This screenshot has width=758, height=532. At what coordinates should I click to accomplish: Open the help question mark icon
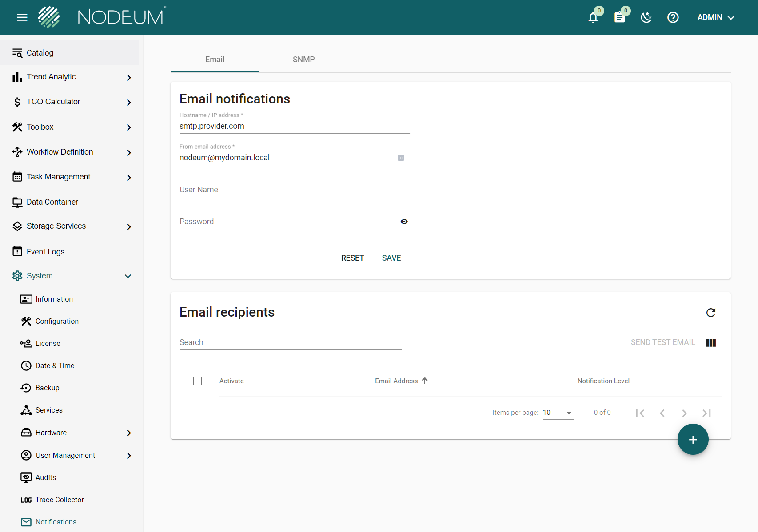click(x=673, y=17)
